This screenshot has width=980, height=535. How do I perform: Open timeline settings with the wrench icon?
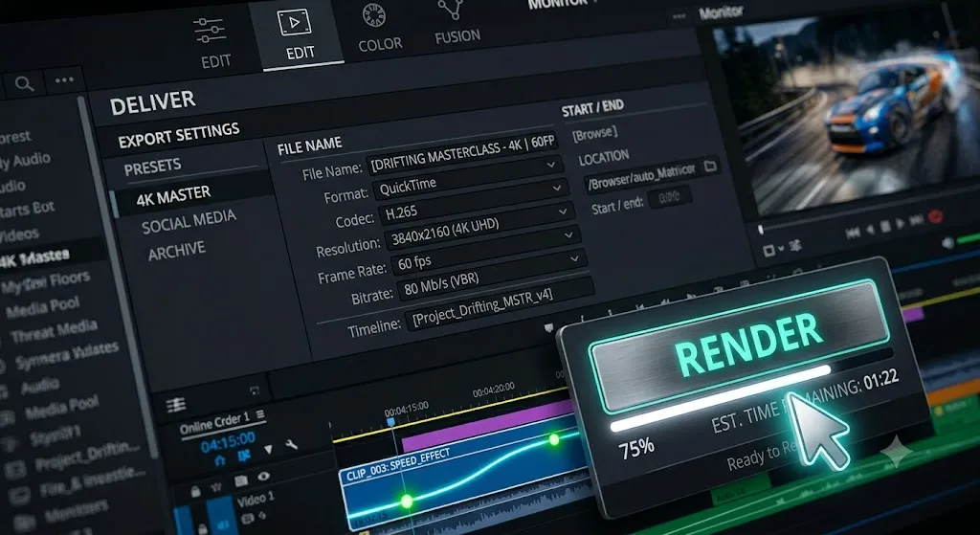coord(291,444)
